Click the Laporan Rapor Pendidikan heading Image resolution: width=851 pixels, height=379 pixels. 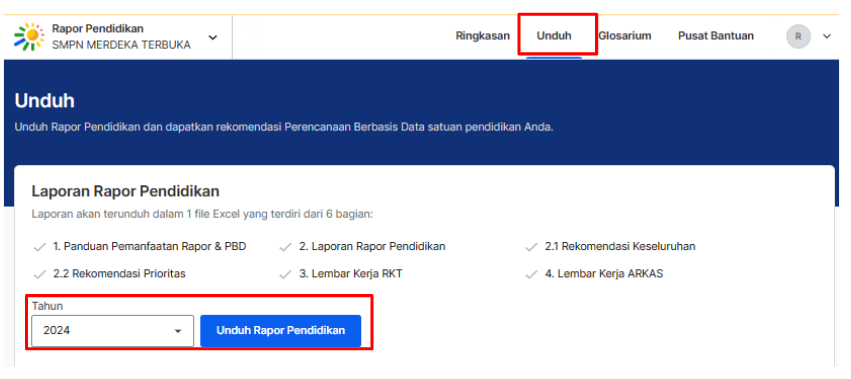[x=125, y=191]
